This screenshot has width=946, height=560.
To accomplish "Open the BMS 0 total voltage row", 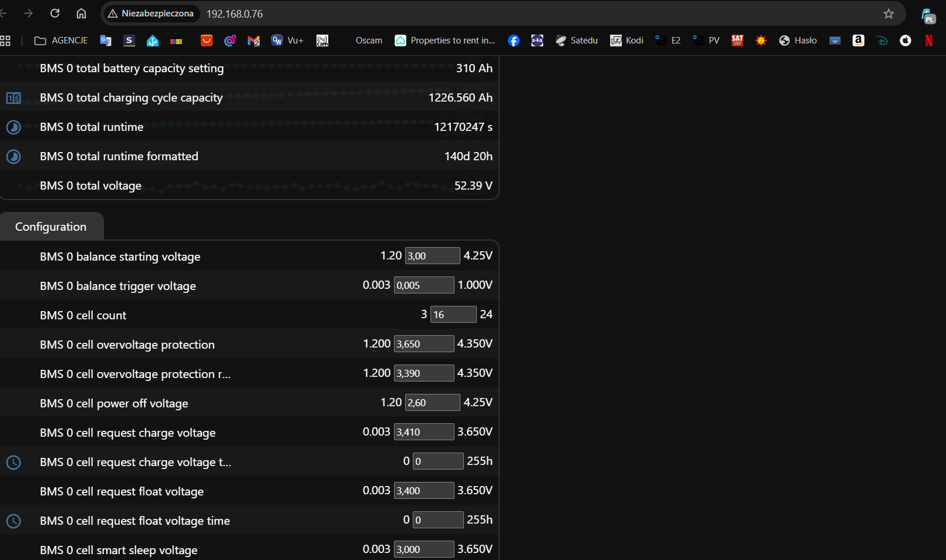I will [x=250, y=185].
